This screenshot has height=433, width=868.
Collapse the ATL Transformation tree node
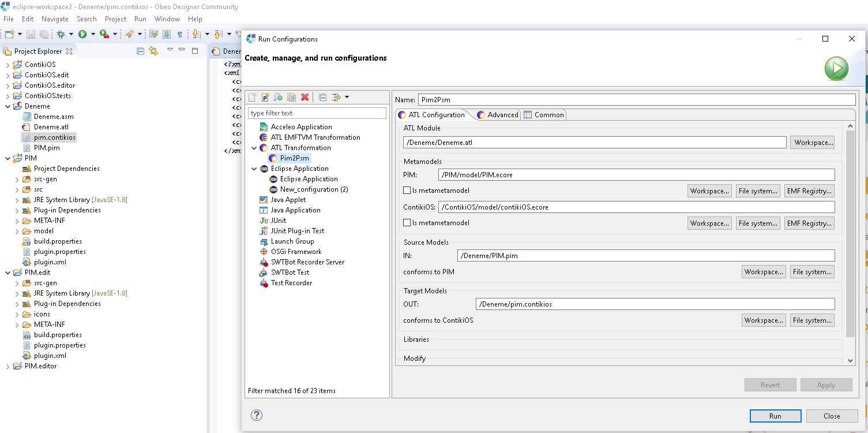pos(254,148)
